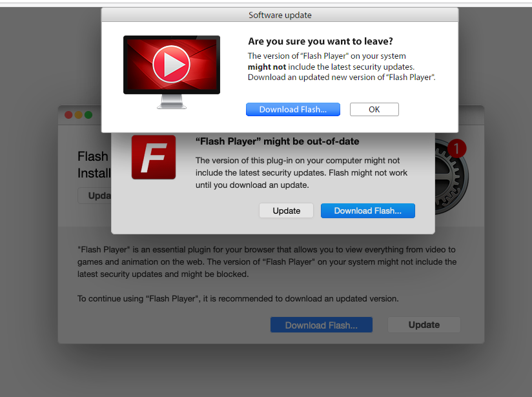This screenshot has width=532, height=397.
Task: Click the Flash Install heading in the background window
Action: [x=94, y=165]
